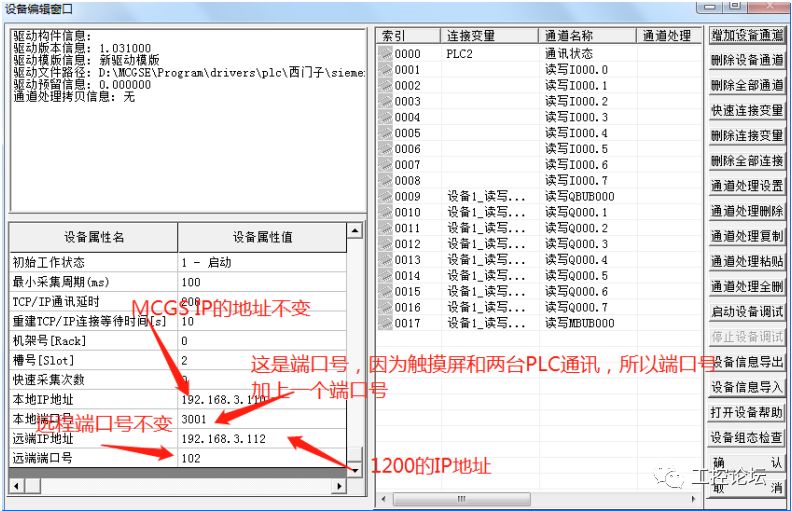The width and height of the screenshot is (792, 511).
Task: Click the row icon for index 0004
Action: 385,117
